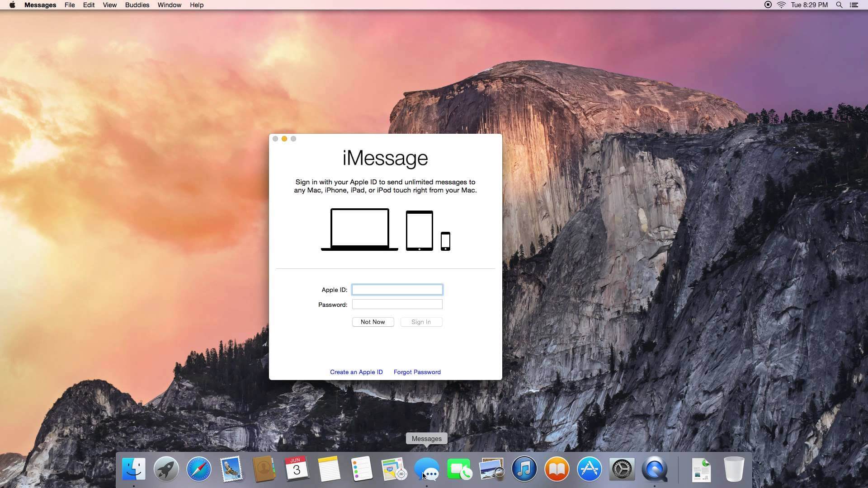Click the Wi-Fi status icon
Viewport: 868px width, 488px height.
point(781,5)
